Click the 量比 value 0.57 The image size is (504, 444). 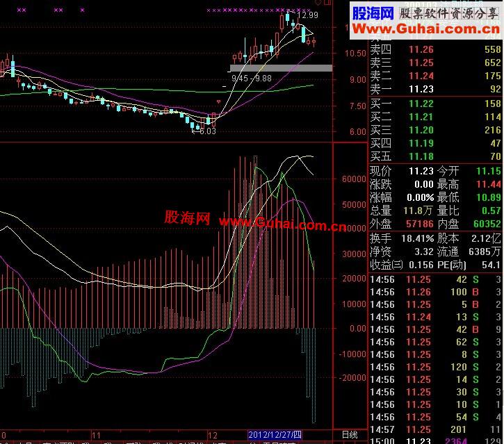491,211
